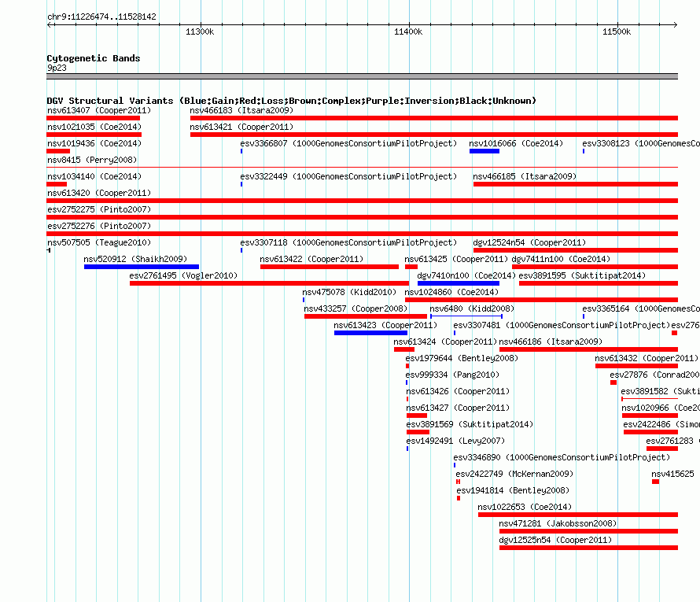Click esv3366807 (1000GenomesConsortiumPilotProject) label

348,143
